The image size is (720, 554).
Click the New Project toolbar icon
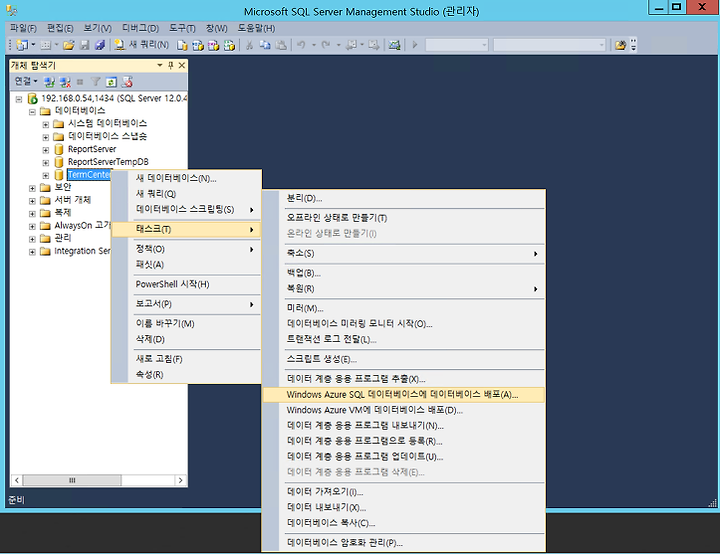[22, 45]
